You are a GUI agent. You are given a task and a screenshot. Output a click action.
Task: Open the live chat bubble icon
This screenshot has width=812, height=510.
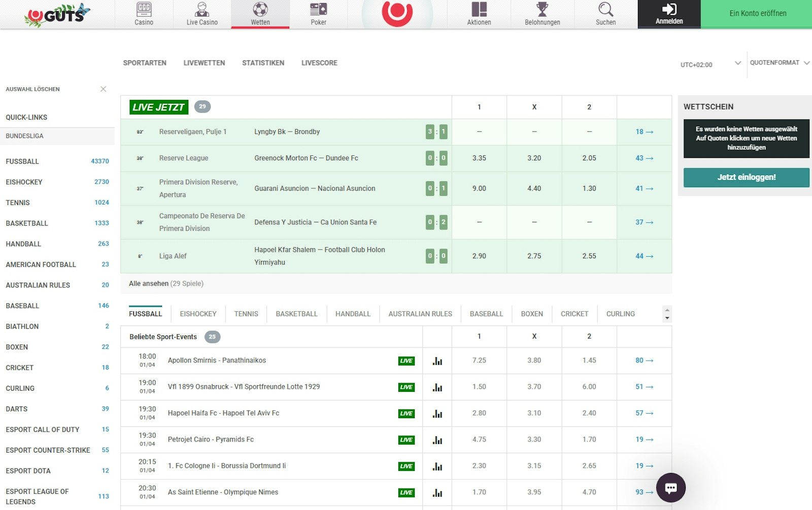tap(670, 488)
